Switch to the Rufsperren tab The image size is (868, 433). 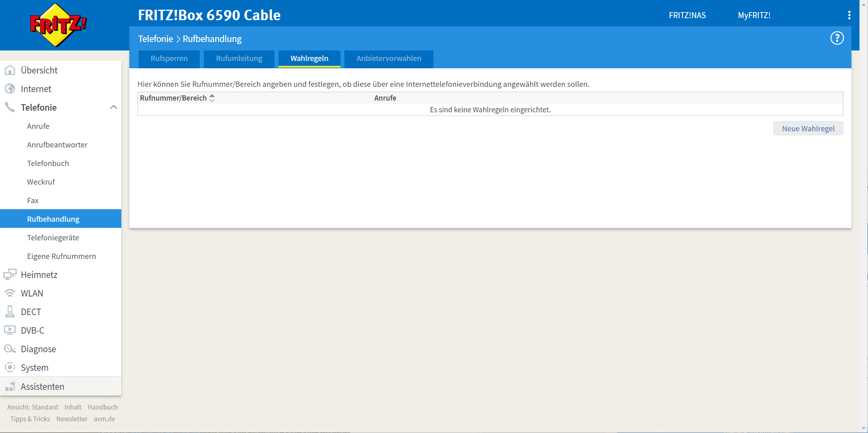tap(169, 59)
